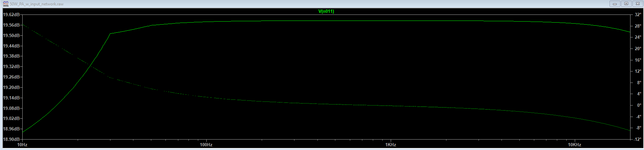Click the 18.96dB left axis label
The height and width of the screenshot is (150, 644).
[11, 129]
